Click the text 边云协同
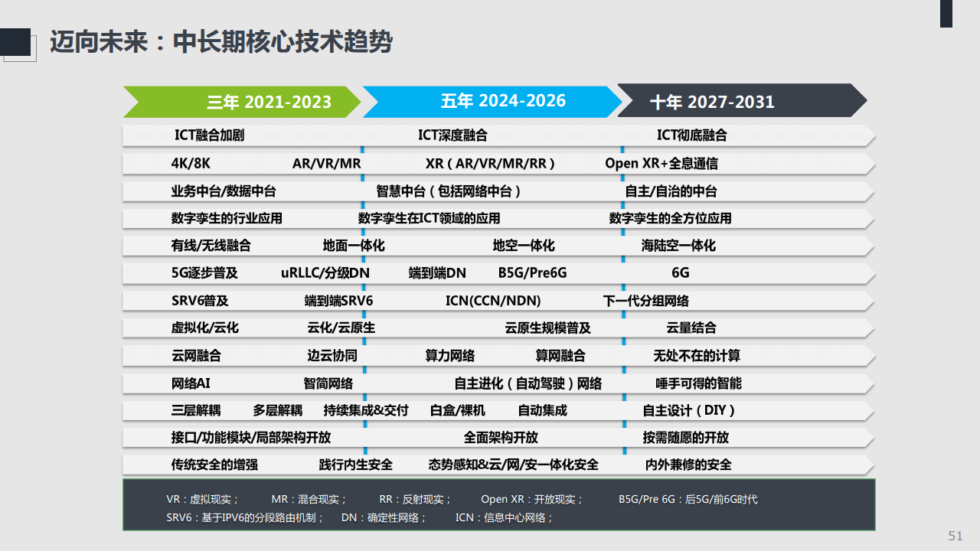The image size is (980, 551). click(x=332, y=355)
